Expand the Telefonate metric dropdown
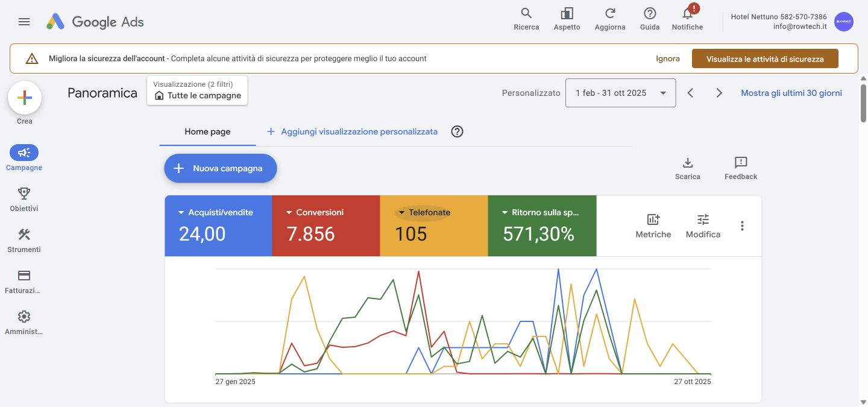The height and width of the screenshot is (407, 868). (x=423, y=212)
